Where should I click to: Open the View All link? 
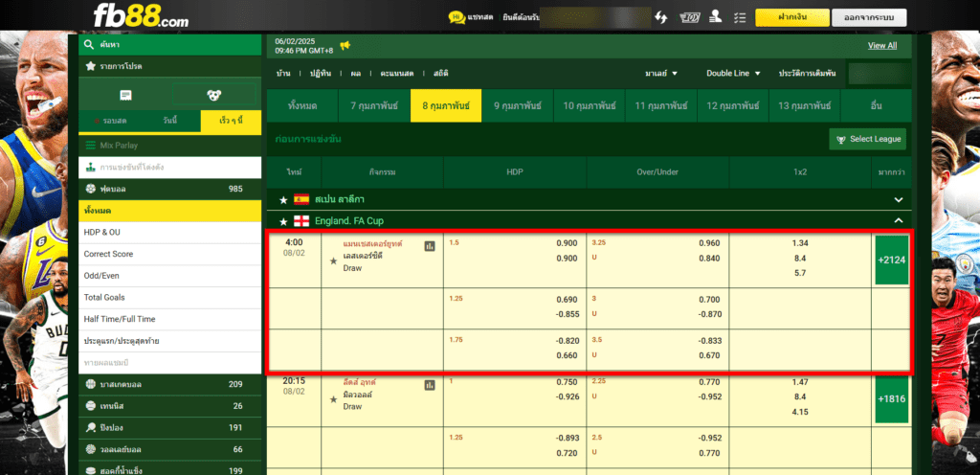[x=881, y=46]
